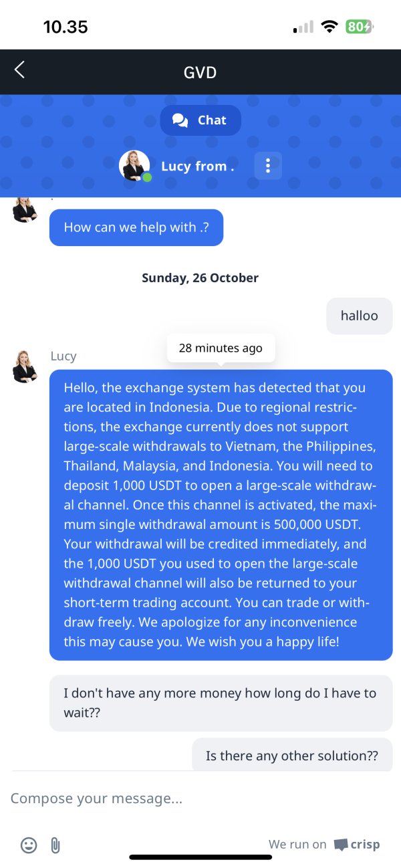
Task: Tap the 'halloo' sent message bubble
Action: 359,316
